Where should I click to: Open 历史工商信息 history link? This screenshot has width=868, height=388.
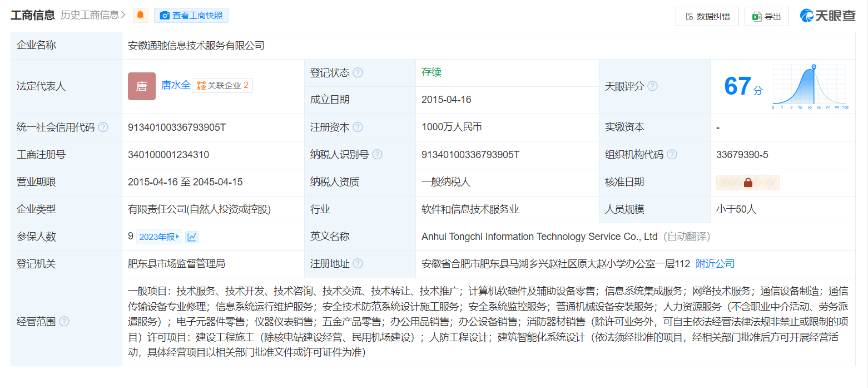tap(93, 15)
